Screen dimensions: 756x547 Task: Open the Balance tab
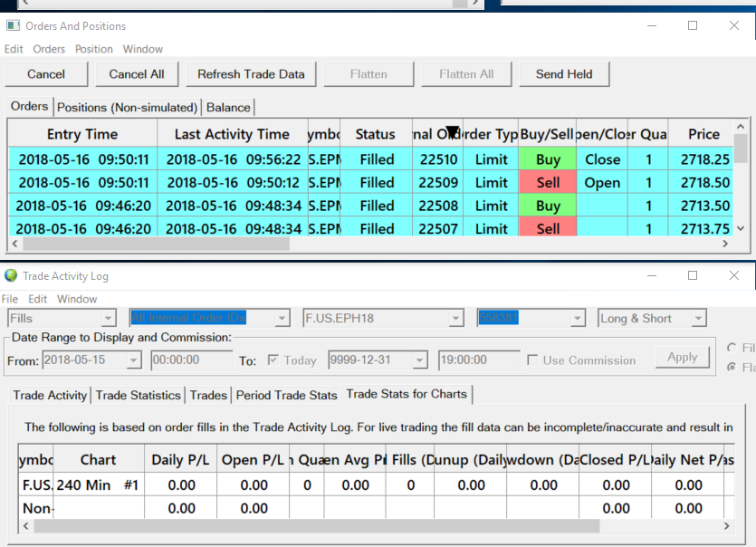pos(227,107)
